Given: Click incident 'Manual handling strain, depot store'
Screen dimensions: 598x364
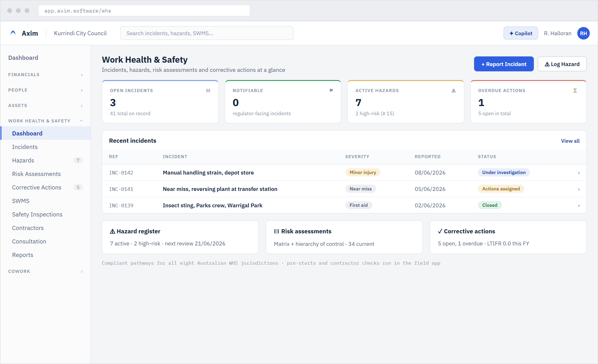Looking at the screenshot, I should point(208,173).
